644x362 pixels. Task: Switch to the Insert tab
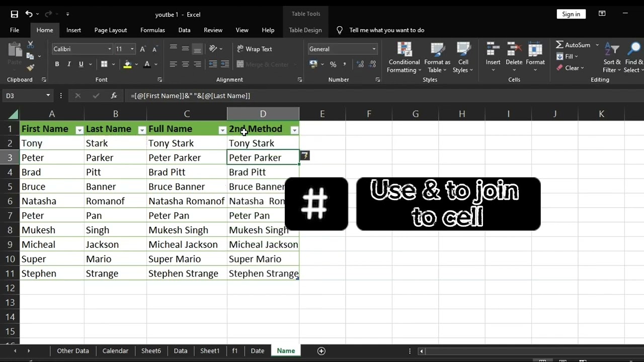(x=73, y=30)
